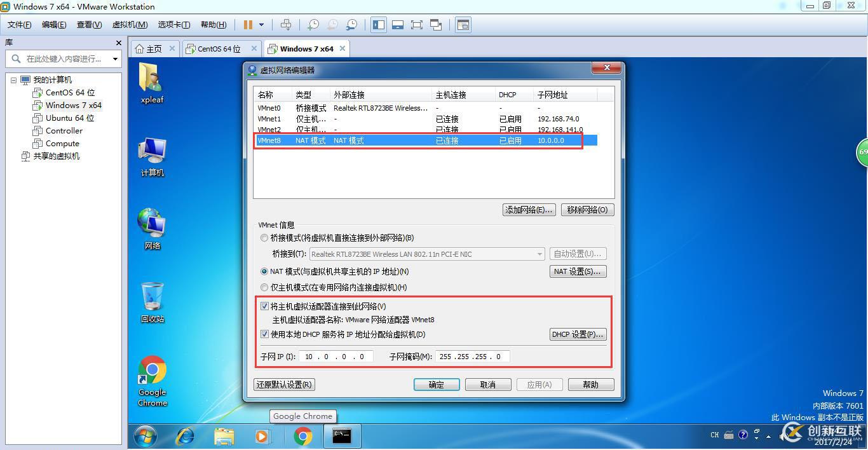Open the power options dropdown beside Pause
The height and width of the screenshot is (450, 868).
tap(261, 25)
